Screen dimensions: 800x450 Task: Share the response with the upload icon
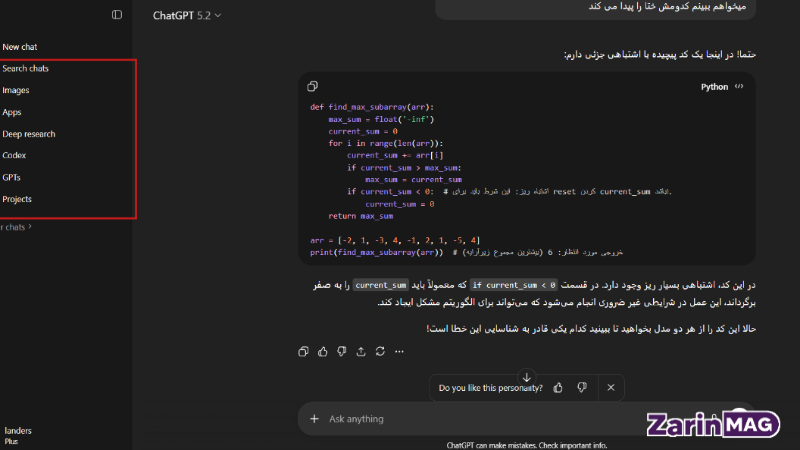coord(361,352)
